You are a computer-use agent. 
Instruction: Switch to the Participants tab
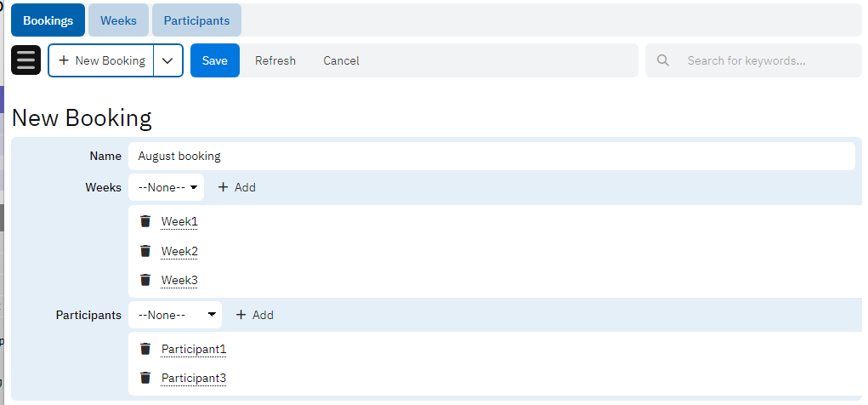196,20
